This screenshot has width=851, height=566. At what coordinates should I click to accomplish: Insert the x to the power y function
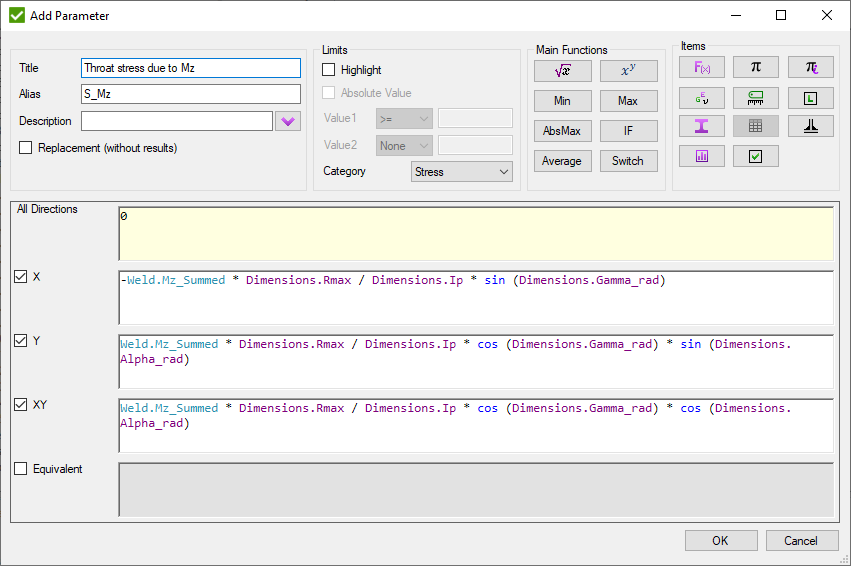coord(629,71)
